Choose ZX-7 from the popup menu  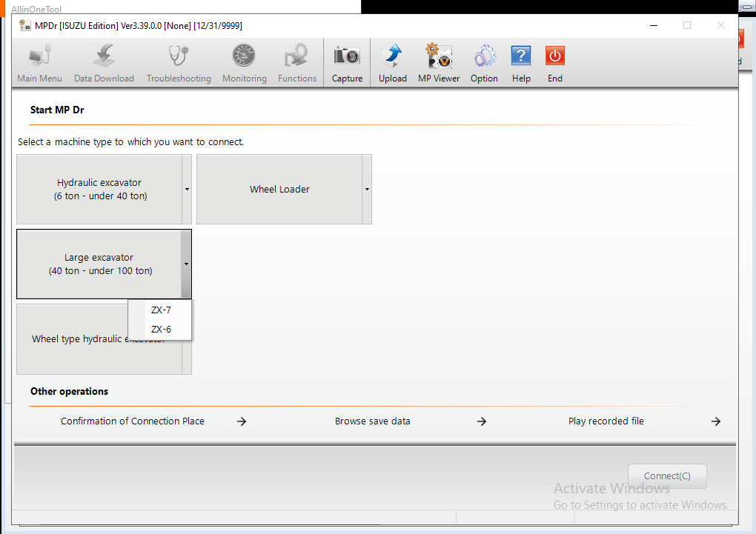pos(161,310)
